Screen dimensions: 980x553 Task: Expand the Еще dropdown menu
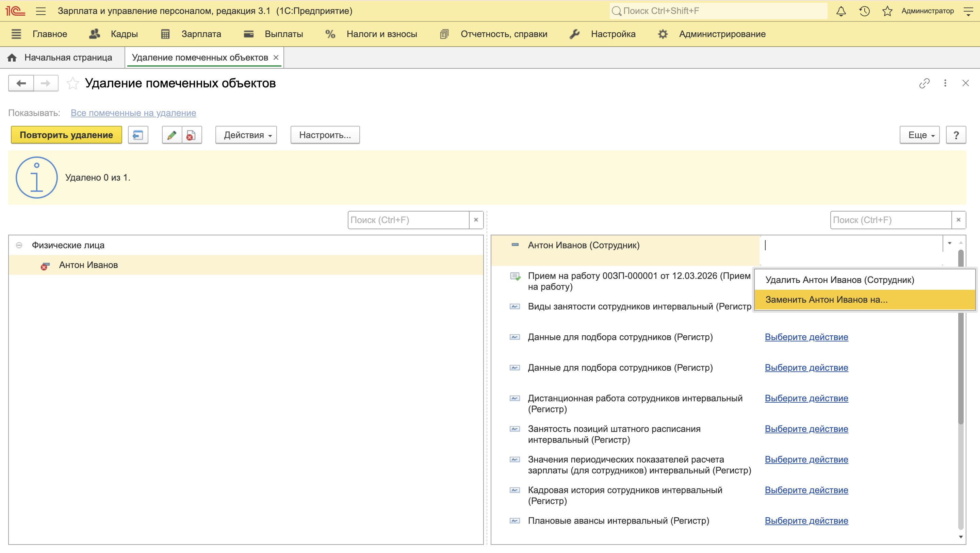click(919, 135)
